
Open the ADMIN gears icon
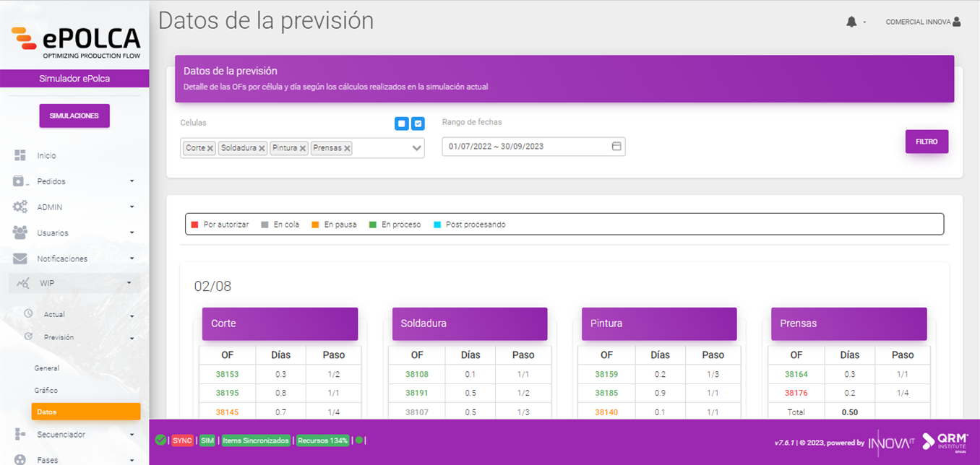[20, 207]
